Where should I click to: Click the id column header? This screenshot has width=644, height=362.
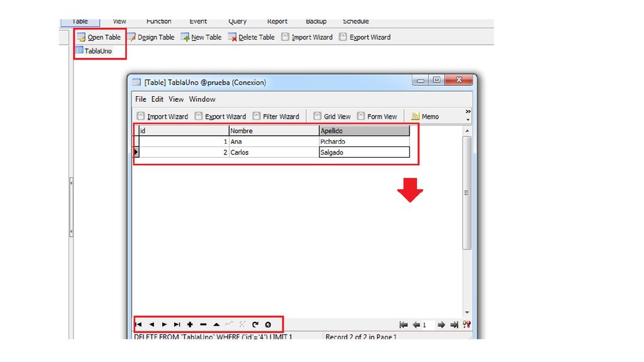[x=184, y=131]
